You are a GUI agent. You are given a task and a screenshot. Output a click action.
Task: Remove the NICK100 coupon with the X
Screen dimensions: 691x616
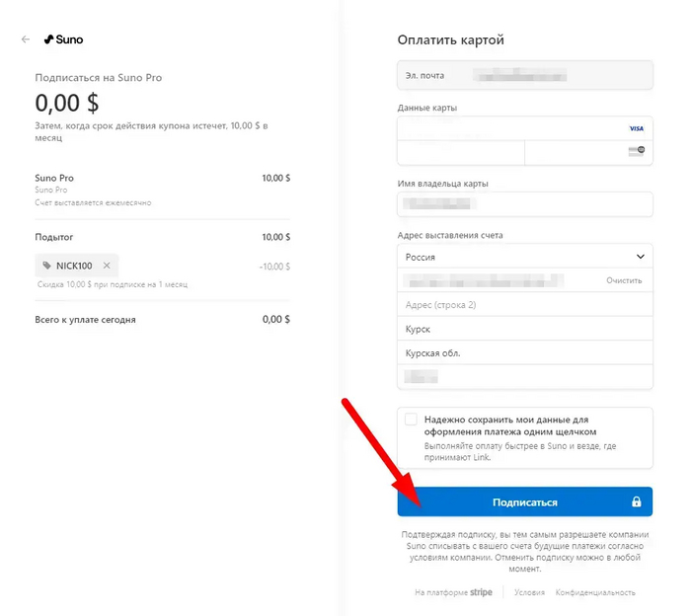(x=107, y=266)
